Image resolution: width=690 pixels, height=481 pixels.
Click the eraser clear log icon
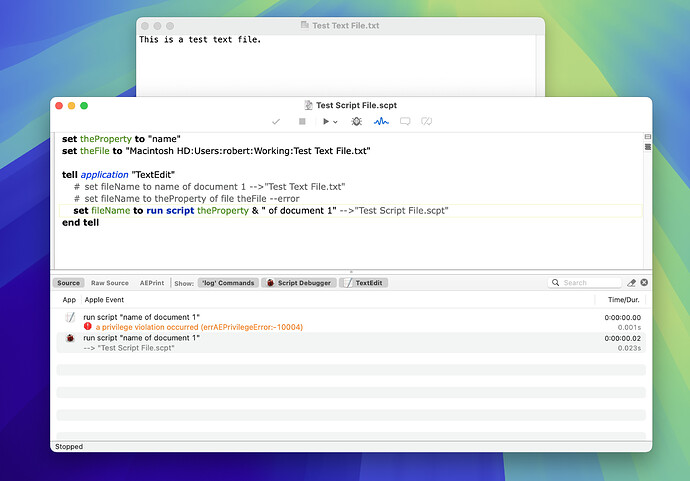(x=631, y=283)
